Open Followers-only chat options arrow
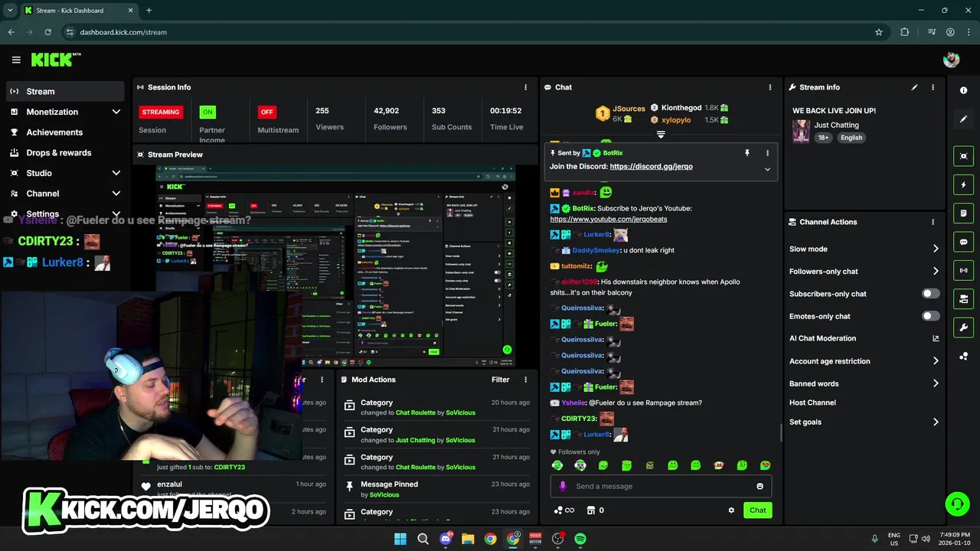 click(936, 271)
